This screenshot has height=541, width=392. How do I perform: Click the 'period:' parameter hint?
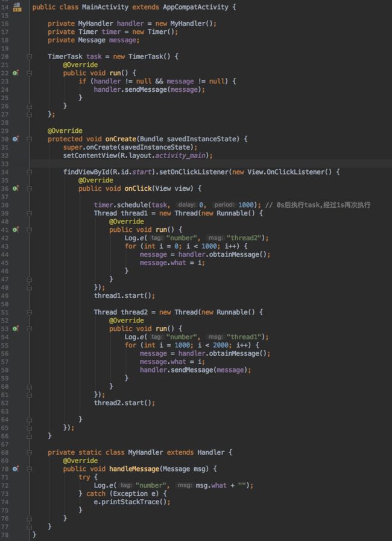click(x=224, y=205)
